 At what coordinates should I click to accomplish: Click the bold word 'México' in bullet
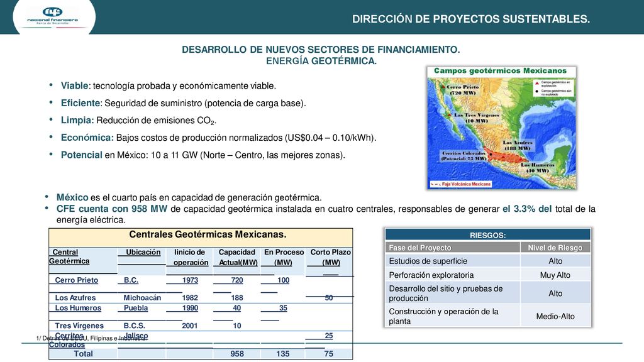pos(72,197)
